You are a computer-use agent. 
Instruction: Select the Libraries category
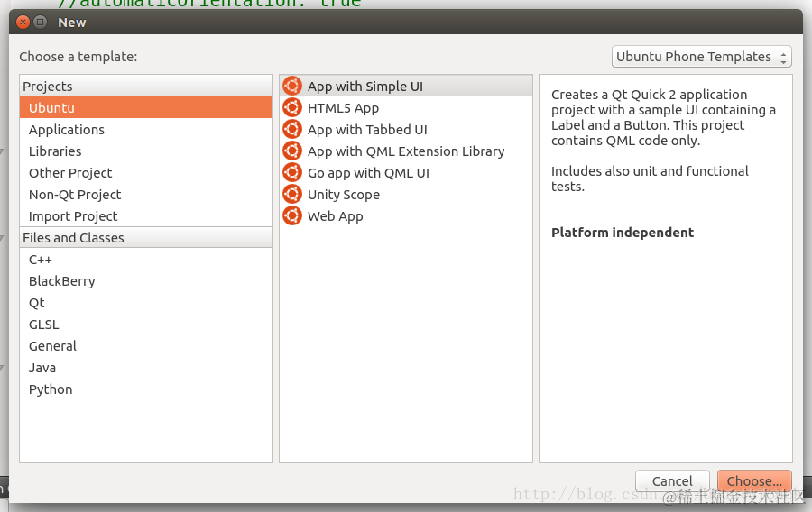(146, 151)
